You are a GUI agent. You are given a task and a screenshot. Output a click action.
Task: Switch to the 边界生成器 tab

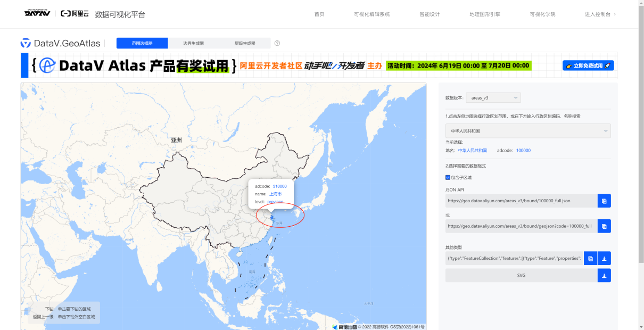[193, 43]
